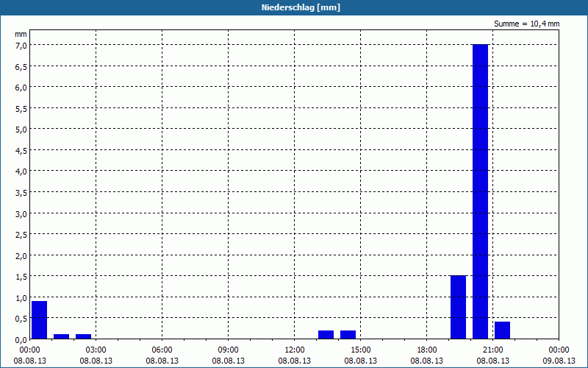Select the 18:00 time axis label
Screen dimensions: 588x368
(x=427, y=350)
